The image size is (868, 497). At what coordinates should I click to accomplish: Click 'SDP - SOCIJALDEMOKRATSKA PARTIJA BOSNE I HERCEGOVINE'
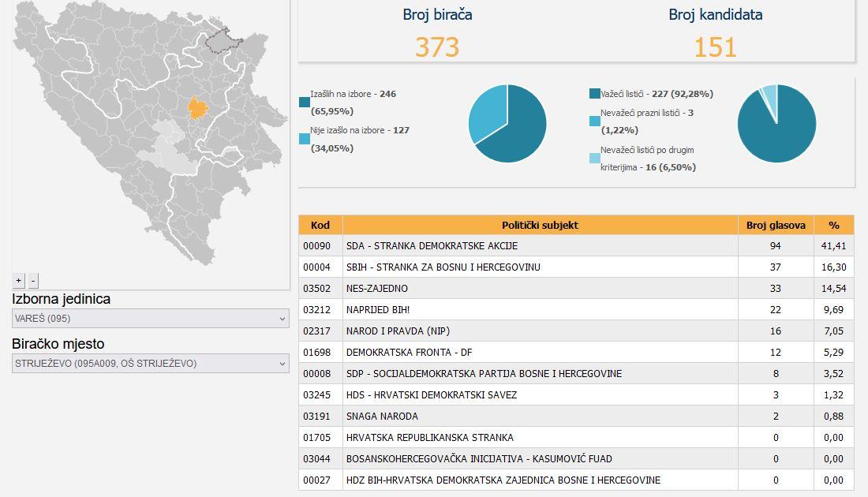pyautogui.click(x=484, y=374)
